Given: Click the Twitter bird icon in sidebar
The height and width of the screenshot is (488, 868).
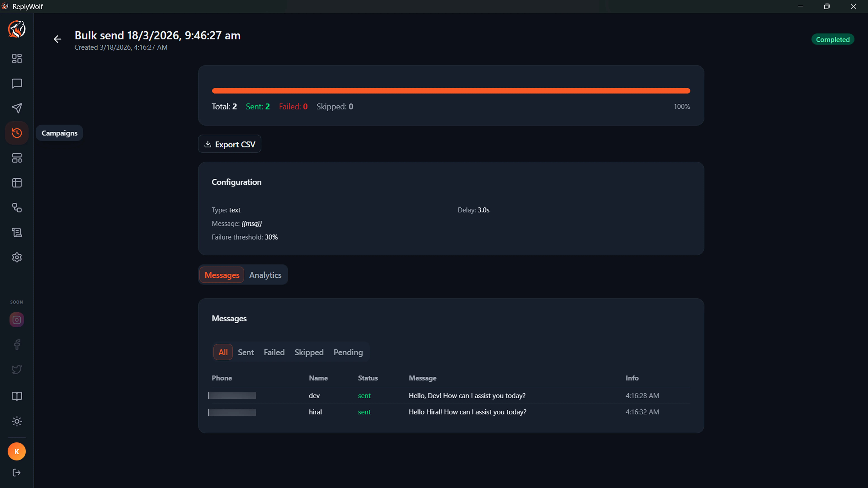Looking at the screenshot, I should tap(17, 370).
